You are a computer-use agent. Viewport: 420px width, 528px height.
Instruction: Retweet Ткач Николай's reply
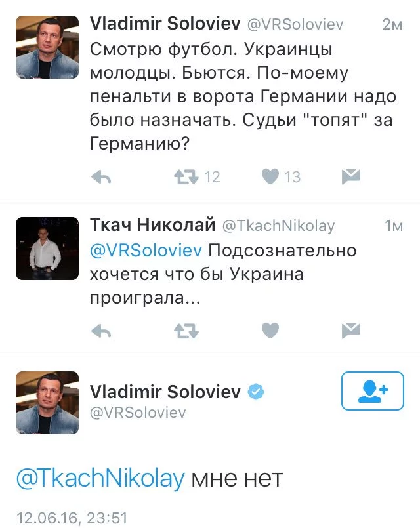tap(186, 331)
